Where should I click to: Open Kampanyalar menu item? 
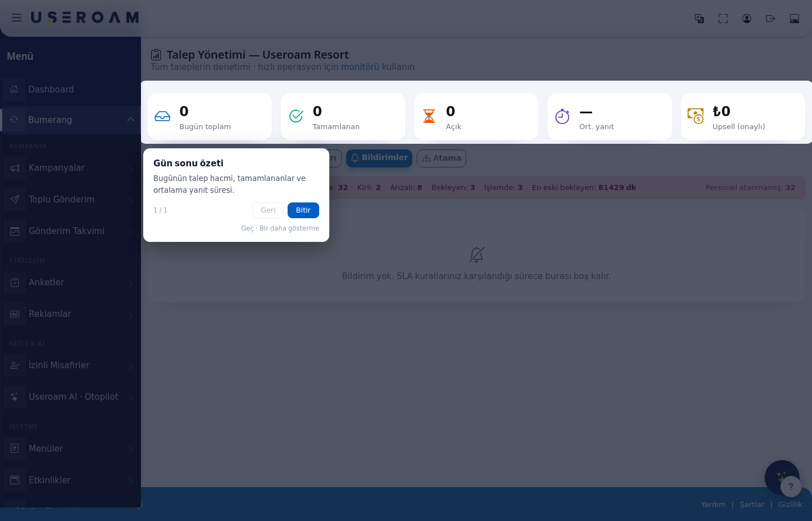click(70, 168)
